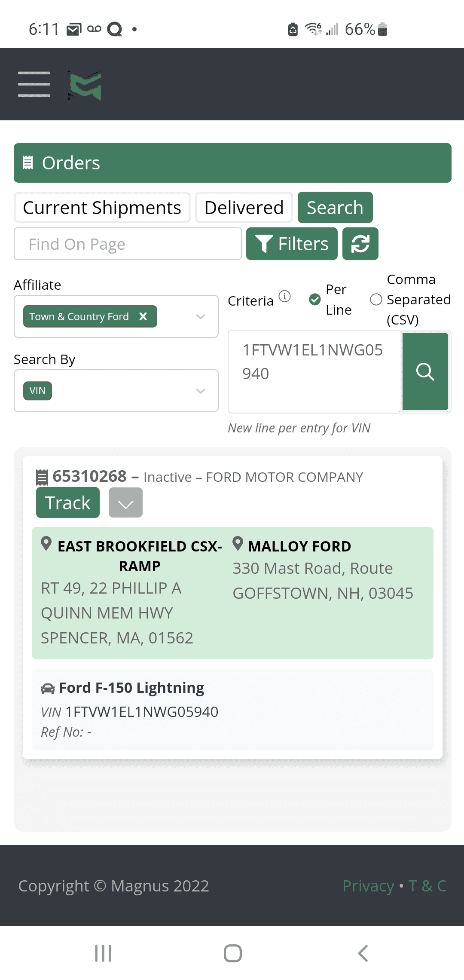This screenshot has height=980, width=464.
Task: Open the Privacy link in footer
Action: pyautogui.click(x=368, y=886)
